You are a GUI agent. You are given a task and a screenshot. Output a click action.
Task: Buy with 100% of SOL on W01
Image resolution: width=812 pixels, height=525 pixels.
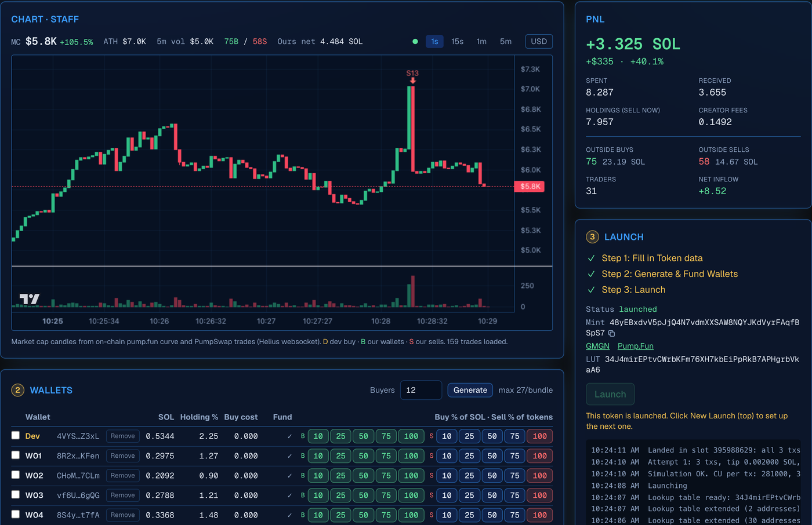411,456
